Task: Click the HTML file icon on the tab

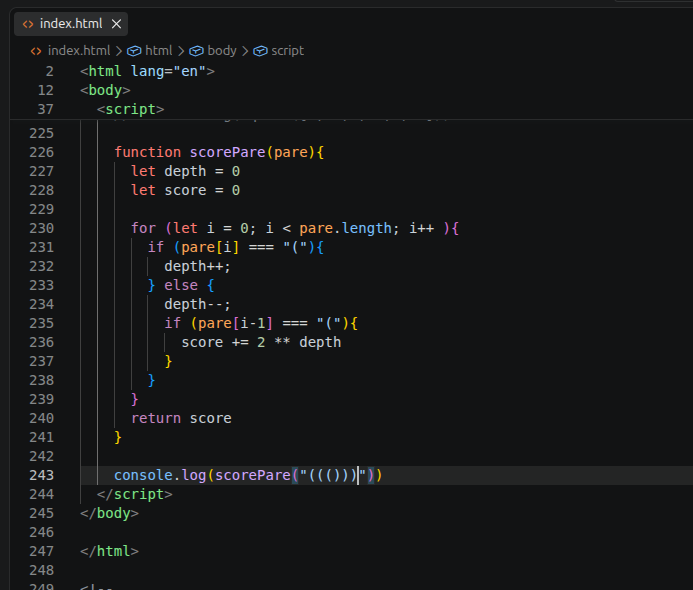Action: point(28,24)
